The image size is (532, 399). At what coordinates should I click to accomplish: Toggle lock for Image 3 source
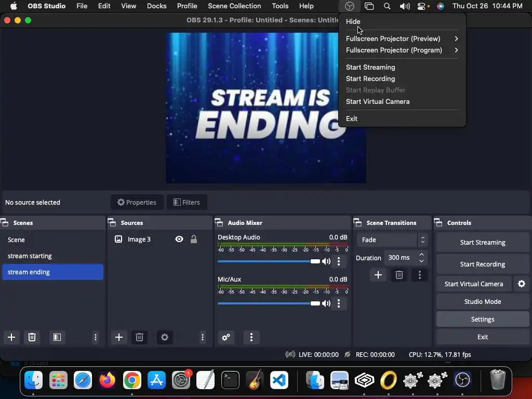pyautogui.click(x=194, y=239)
